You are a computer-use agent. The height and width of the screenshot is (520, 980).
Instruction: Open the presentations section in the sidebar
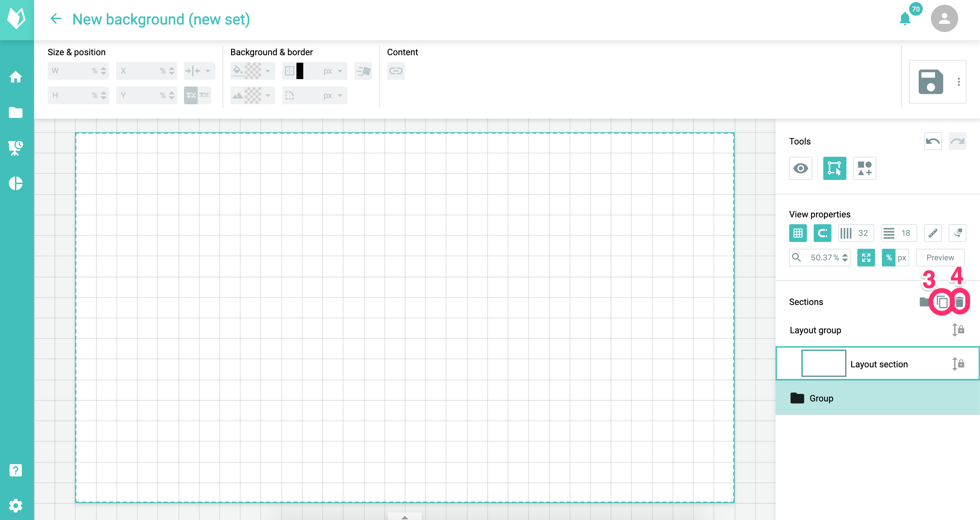click(16, 148)
